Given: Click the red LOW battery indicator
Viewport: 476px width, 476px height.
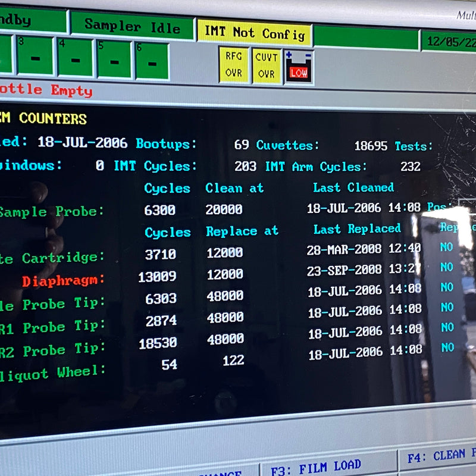Looking at the screenshot, I should point(297,73).
